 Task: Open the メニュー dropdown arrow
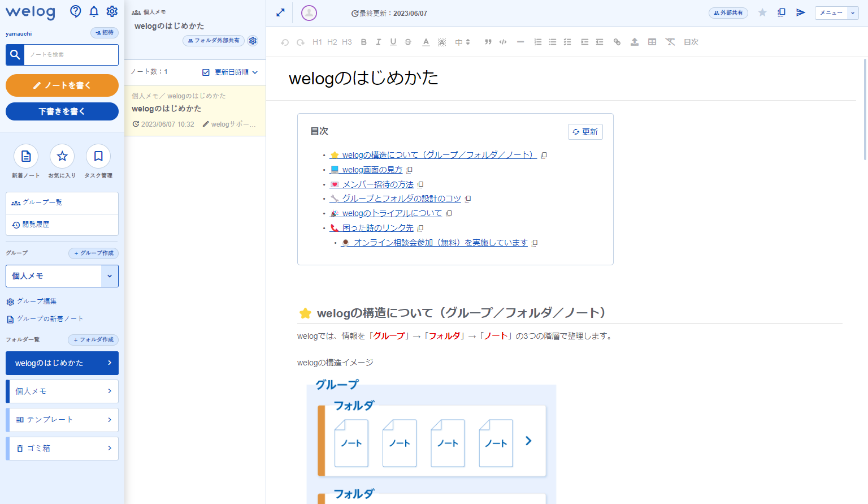pos(853,12)
